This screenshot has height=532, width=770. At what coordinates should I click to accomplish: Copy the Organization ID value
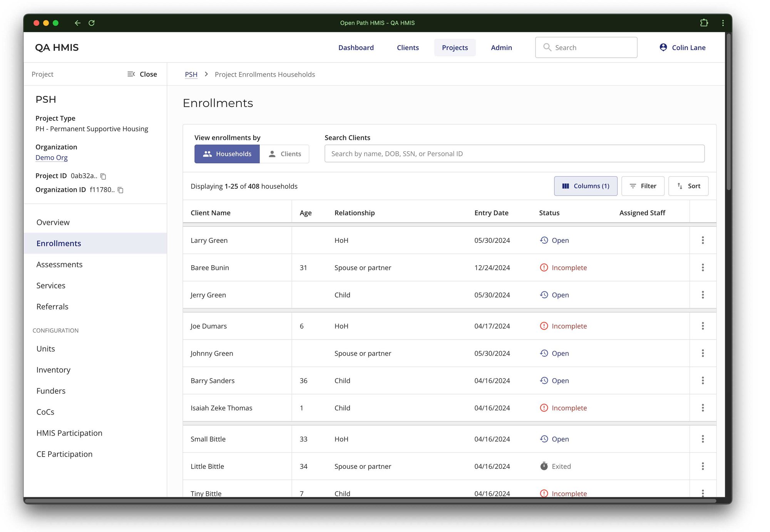tap(120, 190)
